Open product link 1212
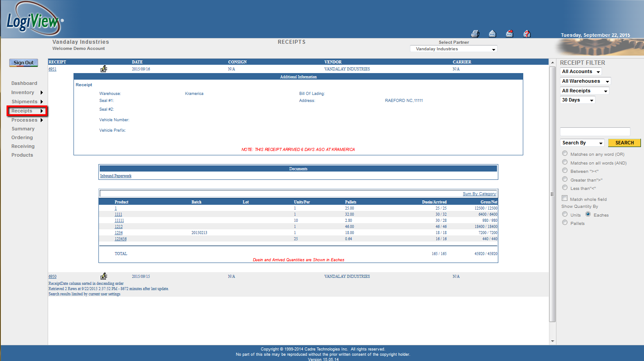 point(119,227)
